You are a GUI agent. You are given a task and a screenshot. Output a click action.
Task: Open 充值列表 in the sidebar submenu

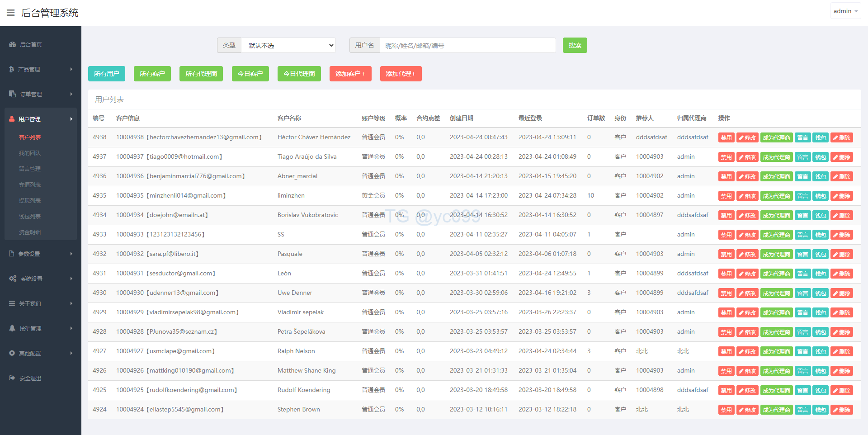(30, 184)
